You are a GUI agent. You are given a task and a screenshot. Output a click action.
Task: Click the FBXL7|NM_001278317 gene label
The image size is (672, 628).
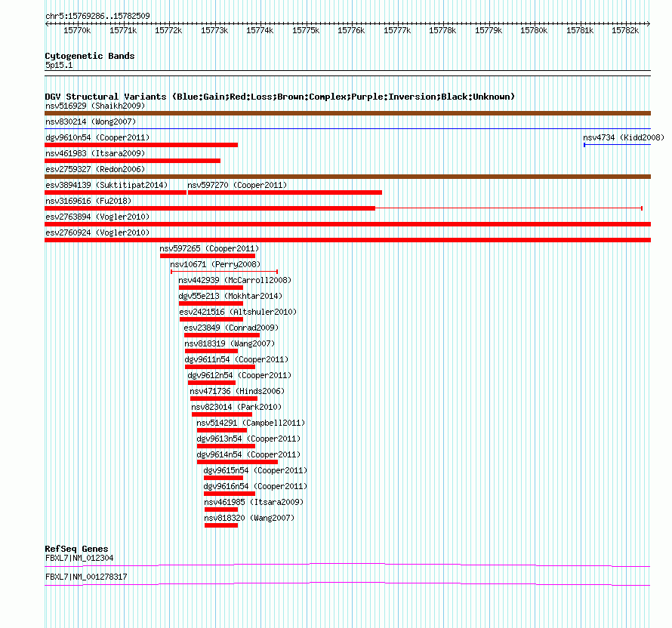click(86, 577)
